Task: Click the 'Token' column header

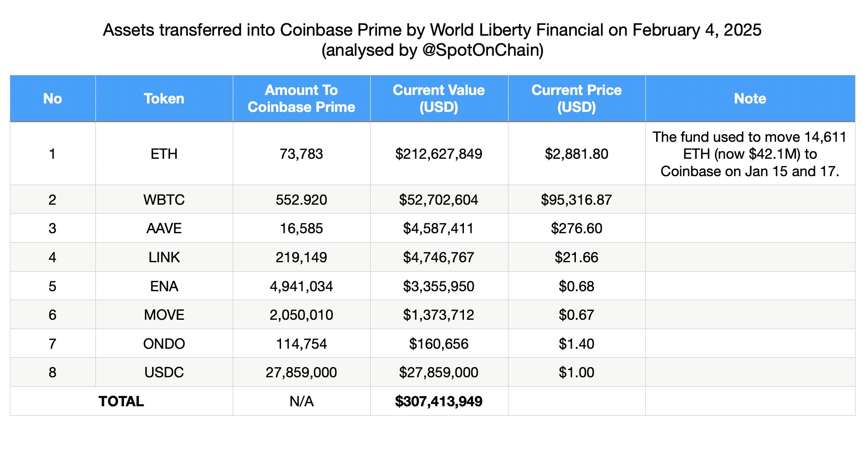Action: pos(164,99)
